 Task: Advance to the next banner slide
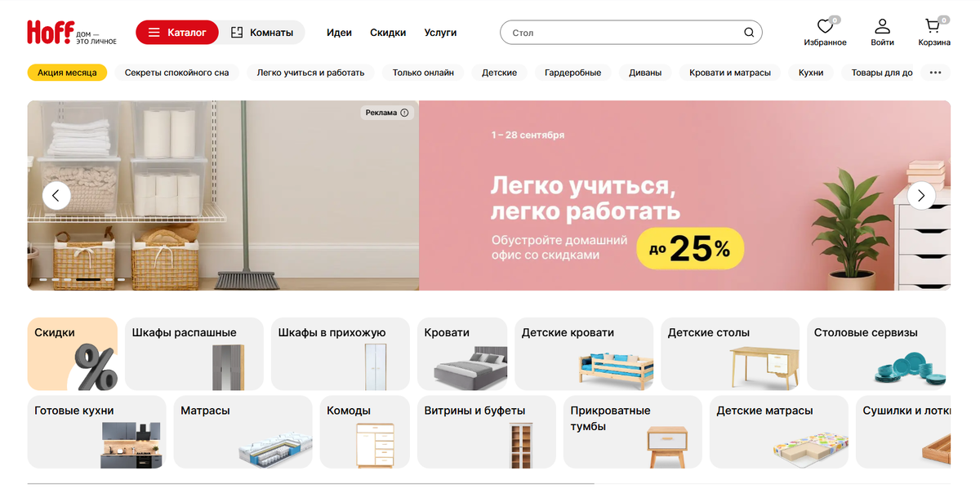pos(921,195)
